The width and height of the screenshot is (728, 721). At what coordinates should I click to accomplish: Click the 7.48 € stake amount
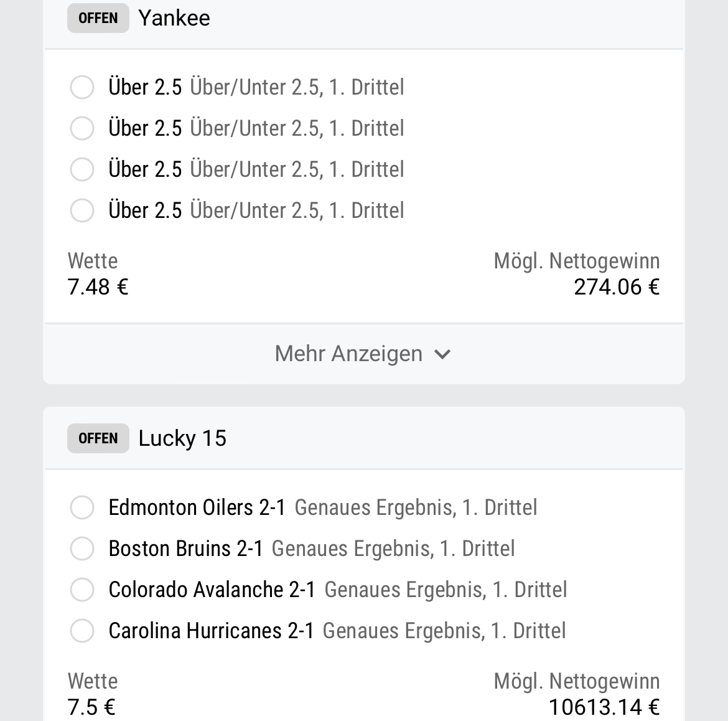pos(98,287)
